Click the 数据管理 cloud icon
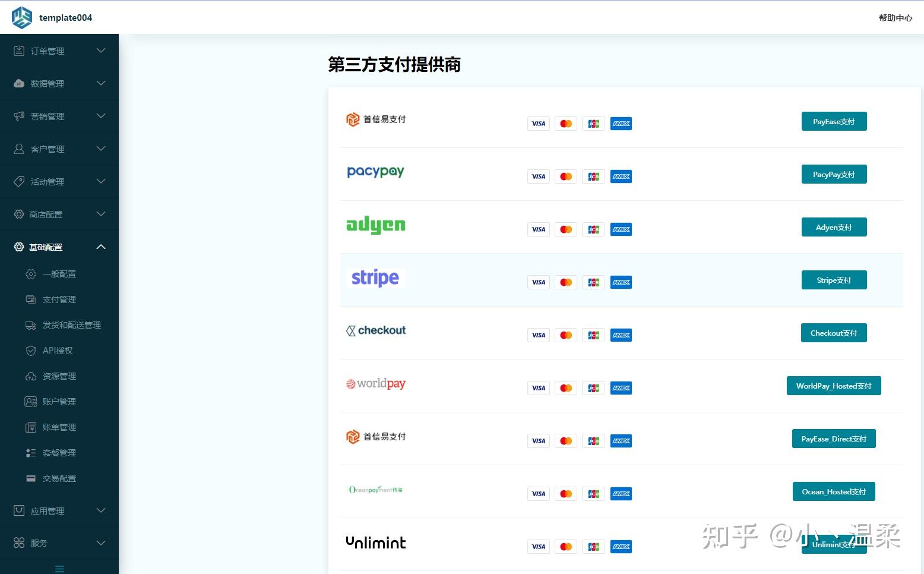The image size is (924, 574). [19, 84]
